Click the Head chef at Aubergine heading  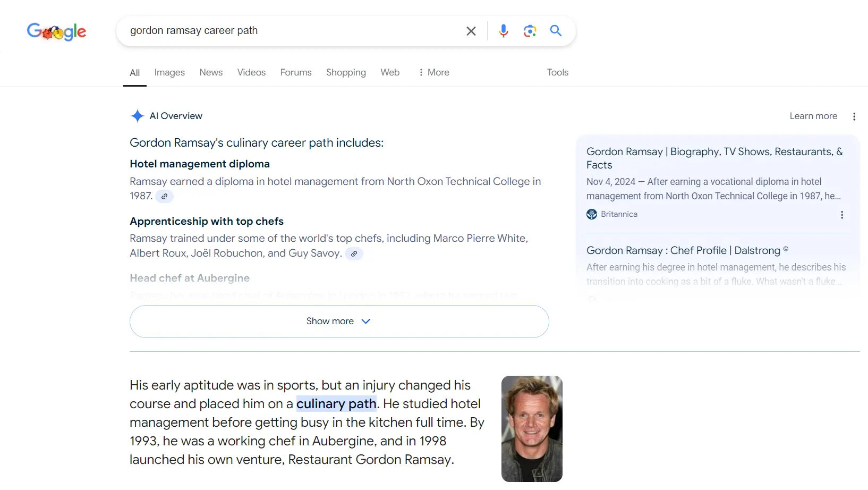pyautogui.click(x=190, y=278)
